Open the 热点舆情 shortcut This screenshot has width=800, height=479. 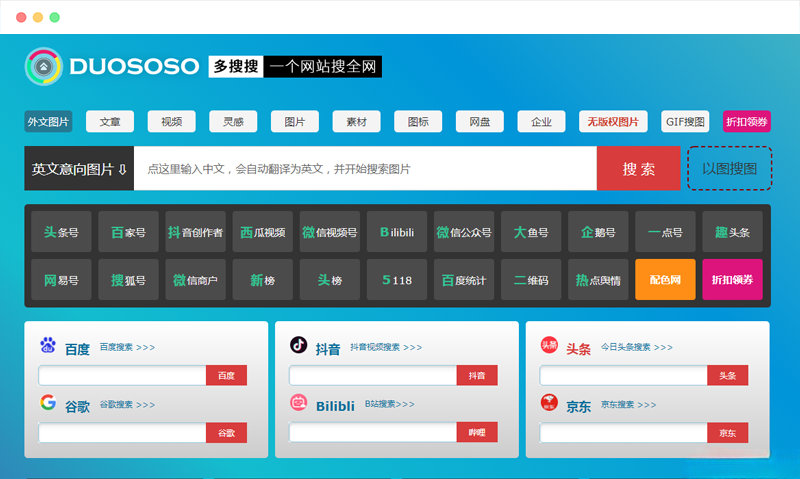pyautogui.click(x=598, y=280)
